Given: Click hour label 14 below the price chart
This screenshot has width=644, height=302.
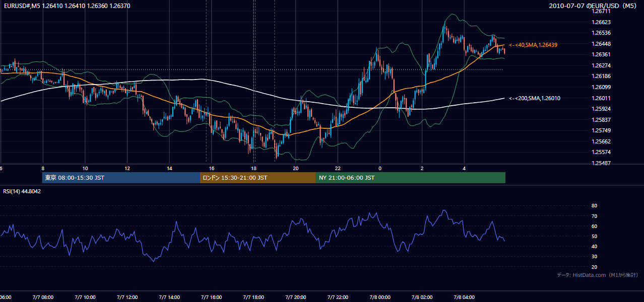Looking at the screenshot, I should coord(170,169).
